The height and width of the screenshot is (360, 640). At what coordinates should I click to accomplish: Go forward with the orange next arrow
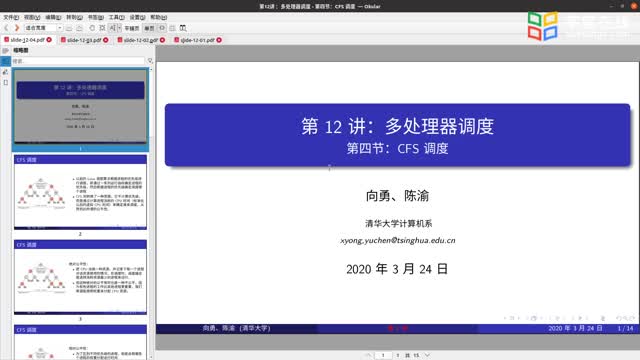coord(17,28)
